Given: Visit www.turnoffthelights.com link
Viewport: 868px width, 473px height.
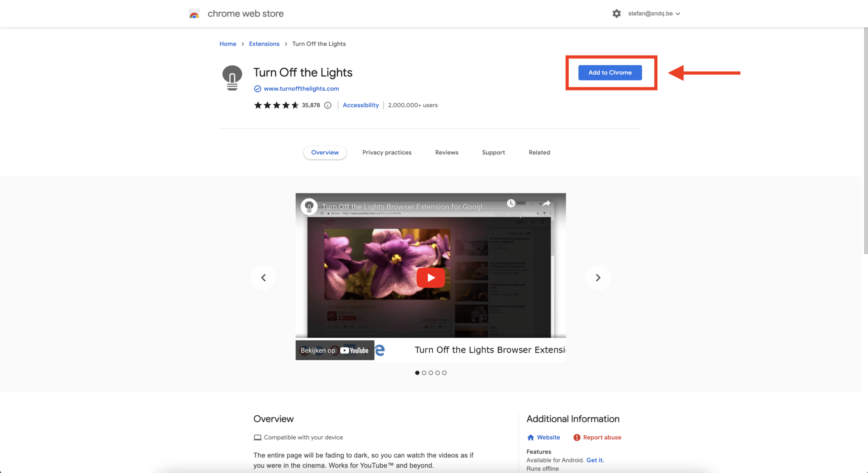Looking at the screenshot, I should pyautogui.click(x=301, y=89).
